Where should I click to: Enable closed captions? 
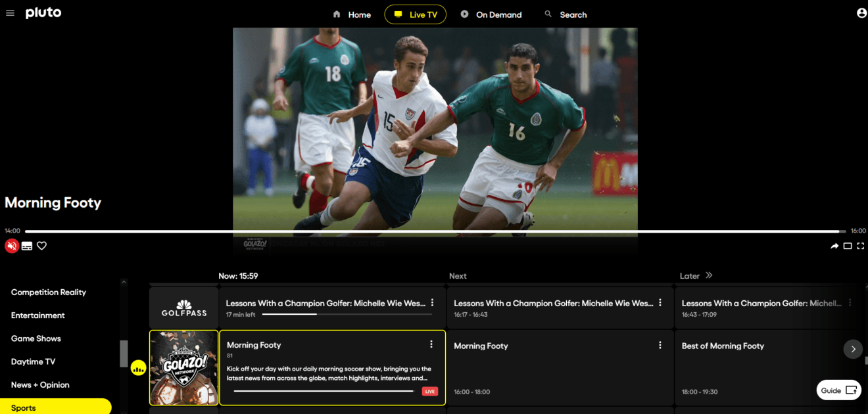pyautogui.click(x=26, y=245)
